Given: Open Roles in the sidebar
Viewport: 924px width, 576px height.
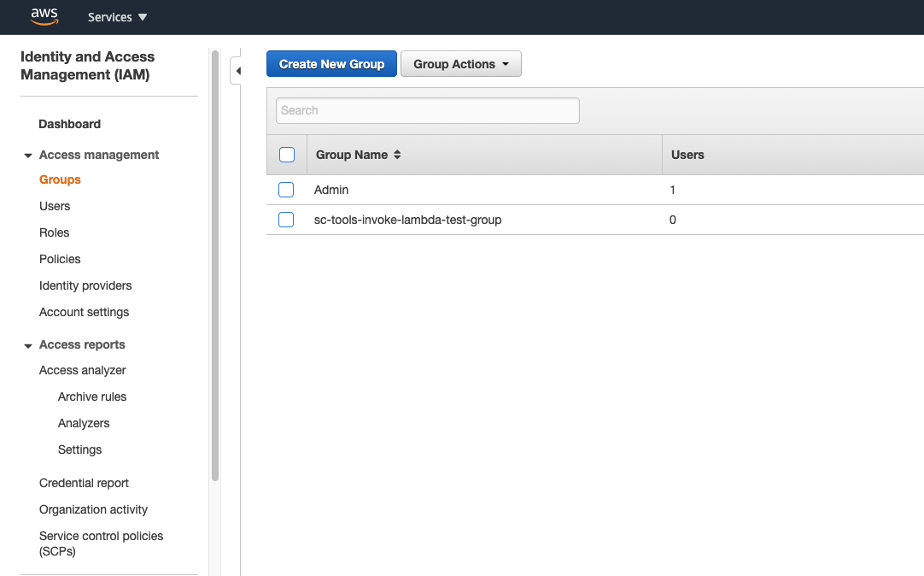Looking at the screenshot, I should (x=54, y=232).
